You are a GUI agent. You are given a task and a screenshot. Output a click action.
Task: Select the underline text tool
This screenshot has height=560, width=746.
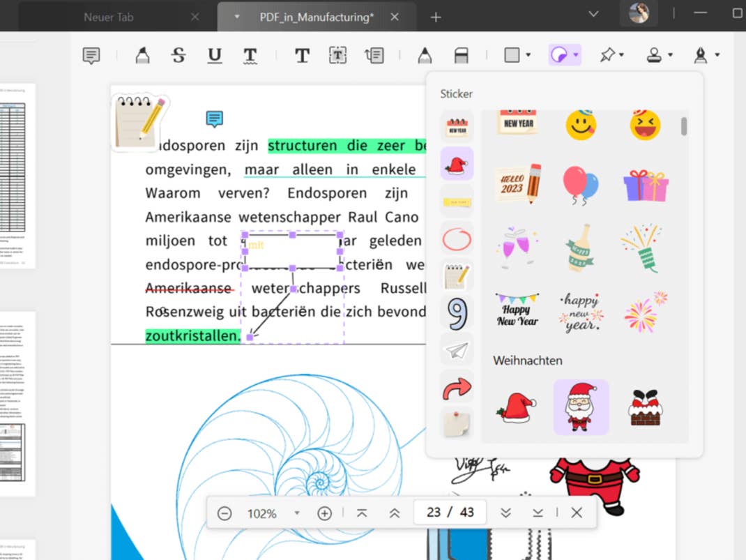[215, 55]
